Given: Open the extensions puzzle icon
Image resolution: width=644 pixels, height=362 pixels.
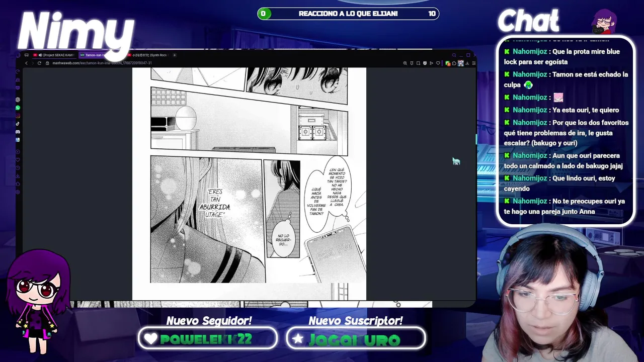Looking at the screenshot, I should pos(454,63).
